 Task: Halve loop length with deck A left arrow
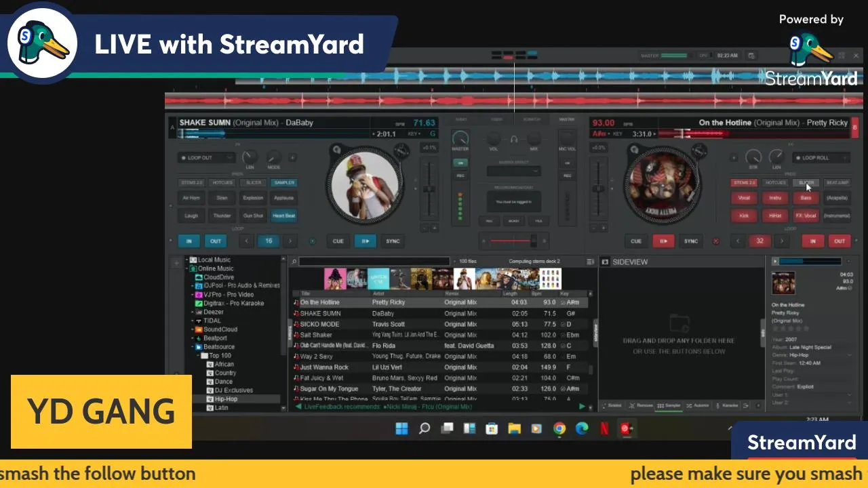coord(247,241)
